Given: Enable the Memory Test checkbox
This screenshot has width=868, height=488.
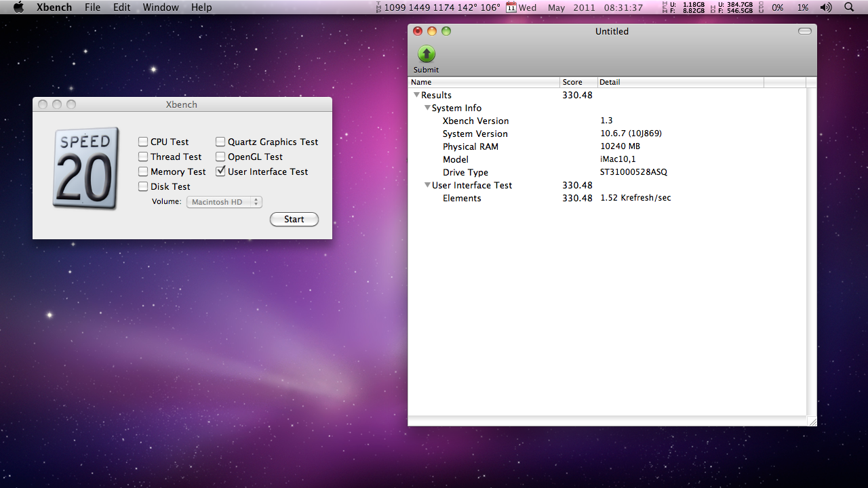Looking at the screenshot, I should tap(143, 171).
